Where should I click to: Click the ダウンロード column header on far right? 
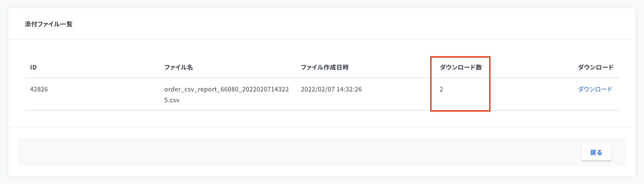pos(596,67)
